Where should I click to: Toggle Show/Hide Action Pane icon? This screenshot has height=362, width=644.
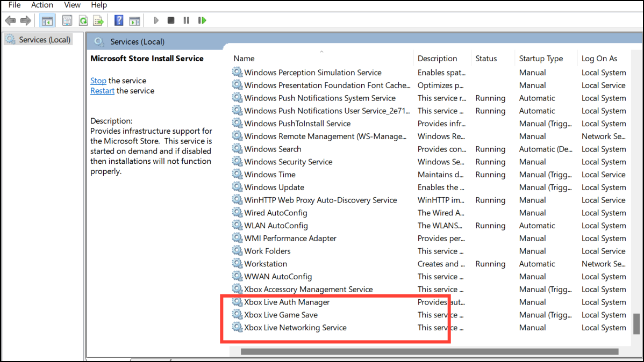click(135, 20)
